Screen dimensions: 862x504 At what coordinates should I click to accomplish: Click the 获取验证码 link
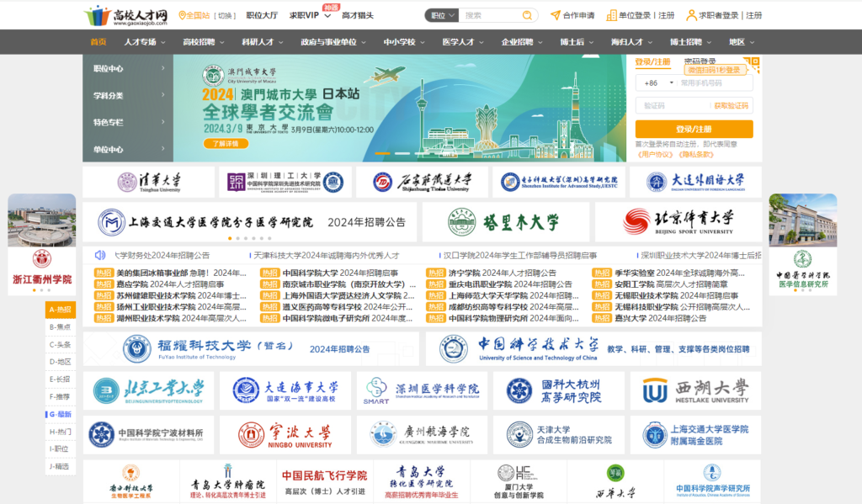point(731,105)
